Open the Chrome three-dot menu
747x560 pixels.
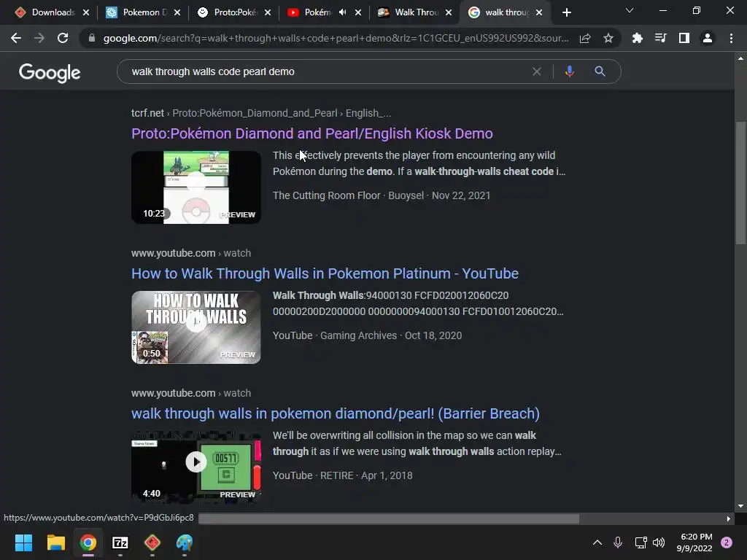[x=731, y=38]
